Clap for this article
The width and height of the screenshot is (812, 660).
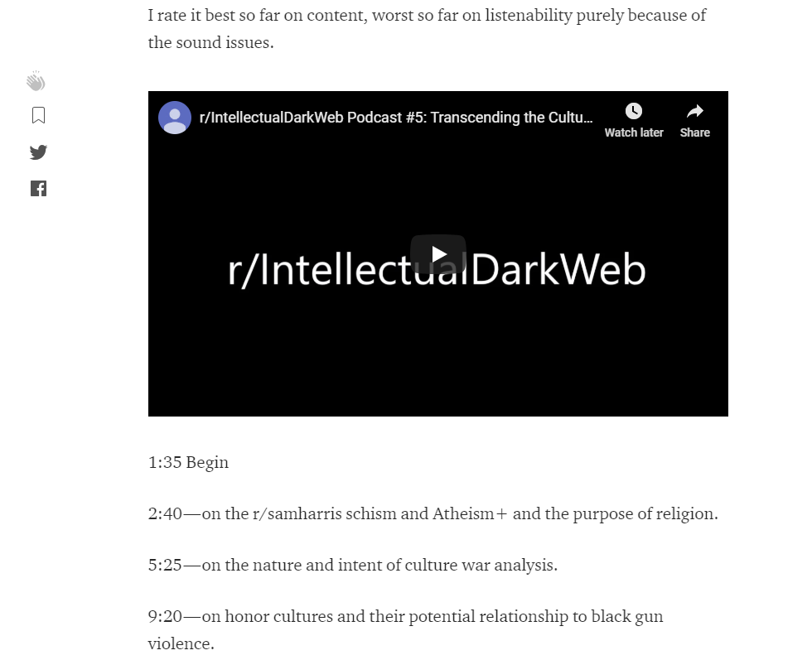click(x=36, y=81)
